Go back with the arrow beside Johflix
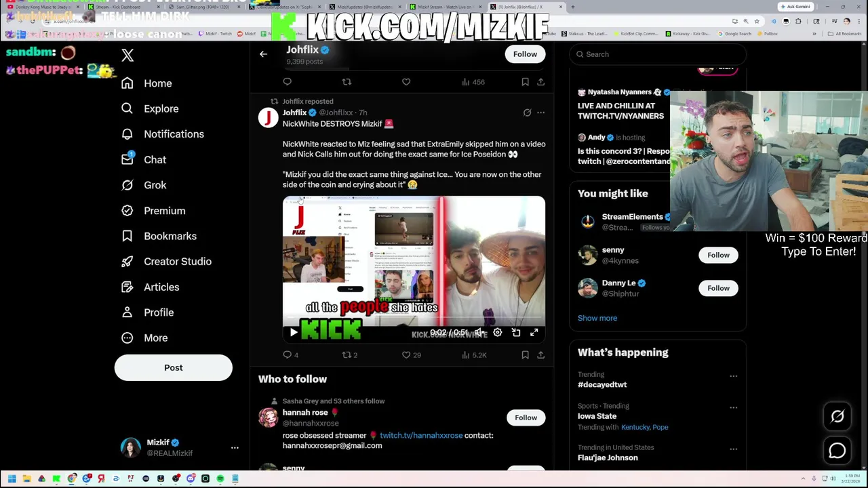 263,54
